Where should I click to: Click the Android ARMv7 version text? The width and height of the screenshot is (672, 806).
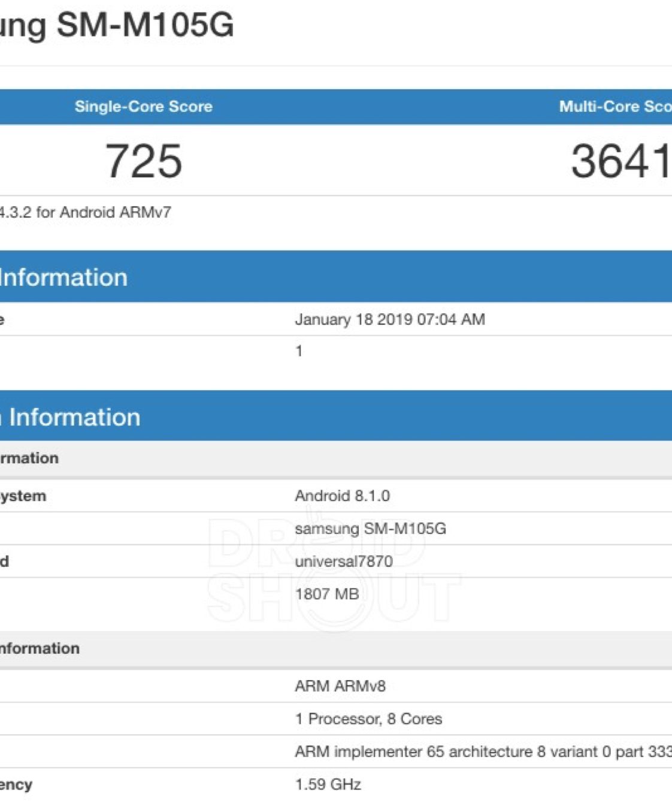click(x=86, y=212)
